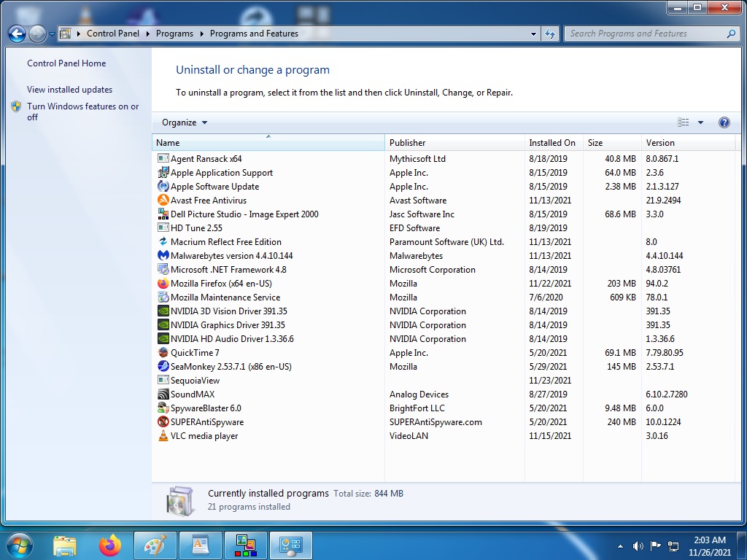Expand the Control Panel breadcrumb arrow
This screenshot has width=747, height=560.
[147, 34]
